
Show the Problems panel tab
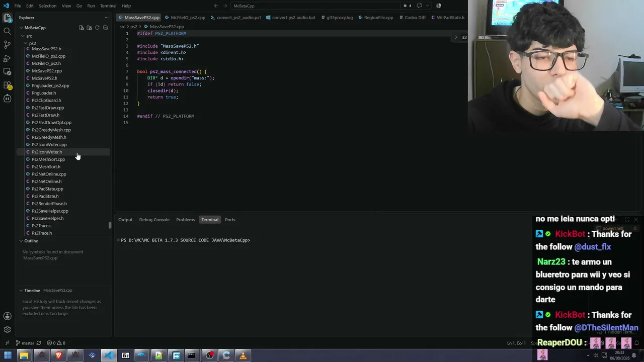tap(185, 220)
